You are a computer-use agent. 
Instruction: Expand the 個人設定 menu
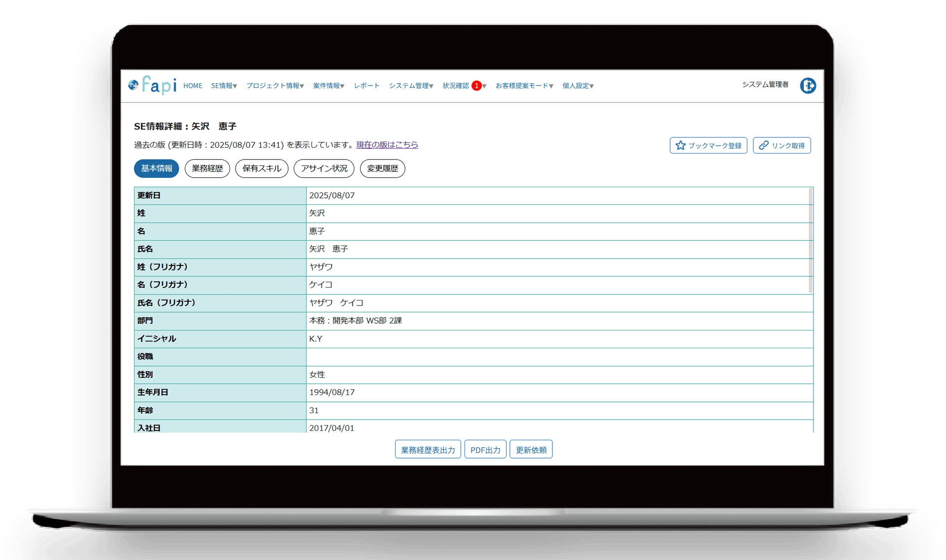[x=577, y=86]
